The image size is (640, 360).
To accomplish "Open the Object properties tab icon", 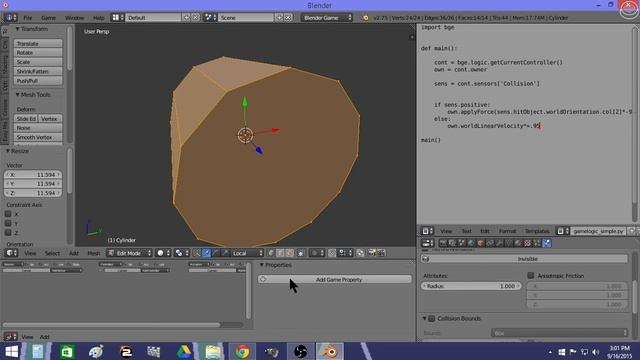I will point(480,243).
